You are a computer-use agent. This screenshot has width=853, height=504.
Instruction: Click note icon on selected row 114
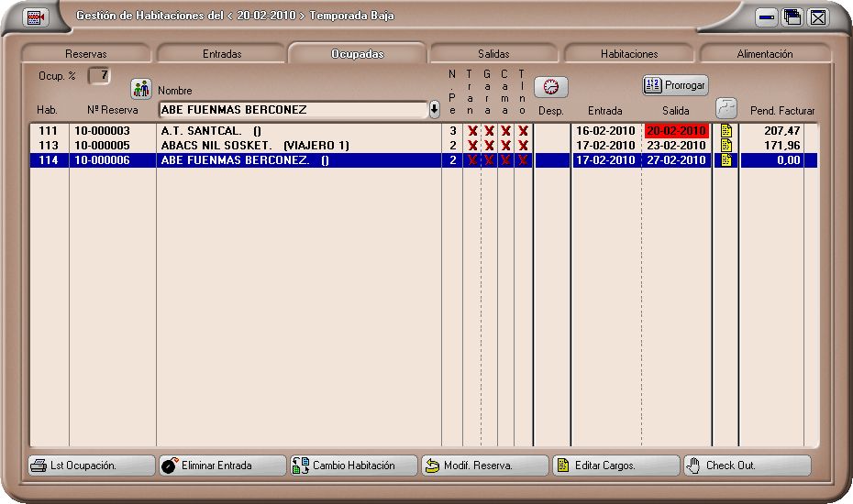pos(726,160)
